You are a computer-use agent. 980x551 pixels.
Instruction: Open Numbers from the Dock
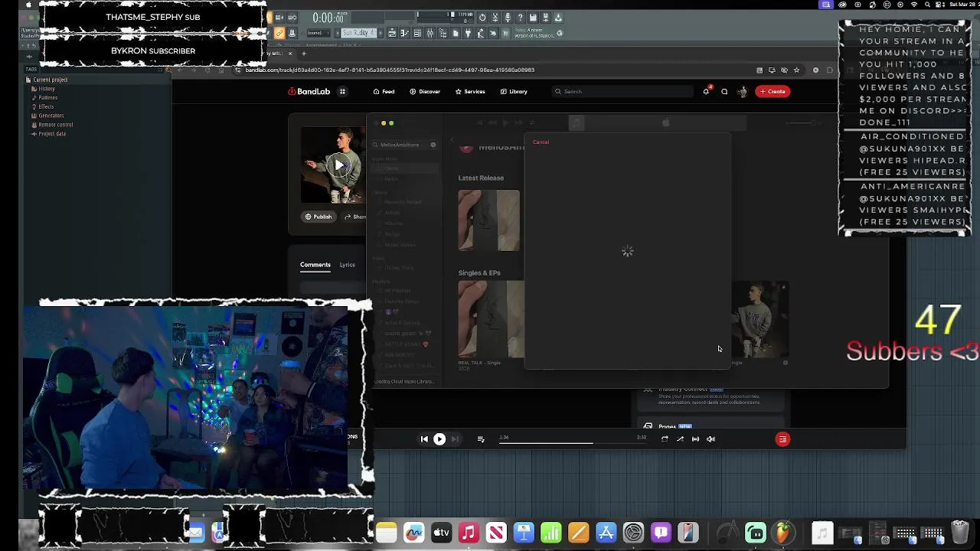551,533
